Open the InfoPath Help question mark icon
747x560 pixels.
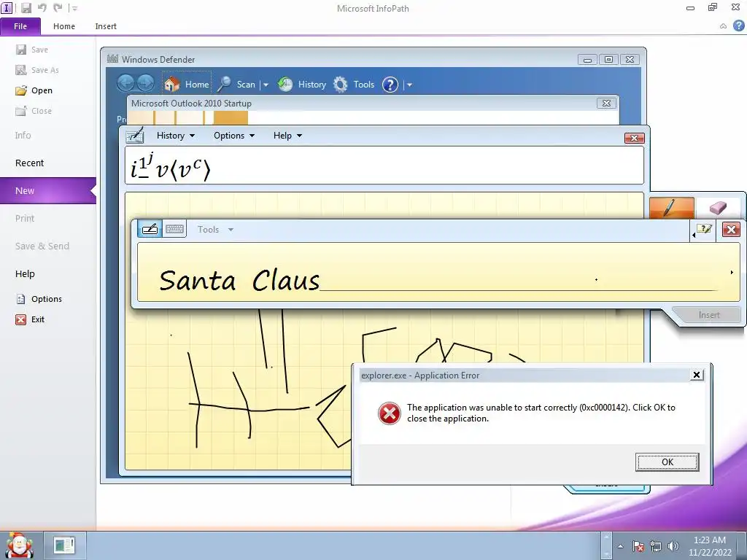(738, 26)
